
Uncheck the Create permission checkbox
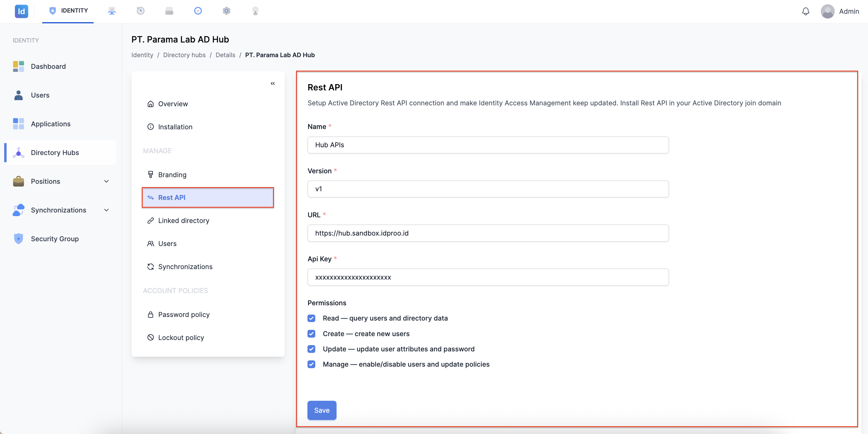[311, 333]
